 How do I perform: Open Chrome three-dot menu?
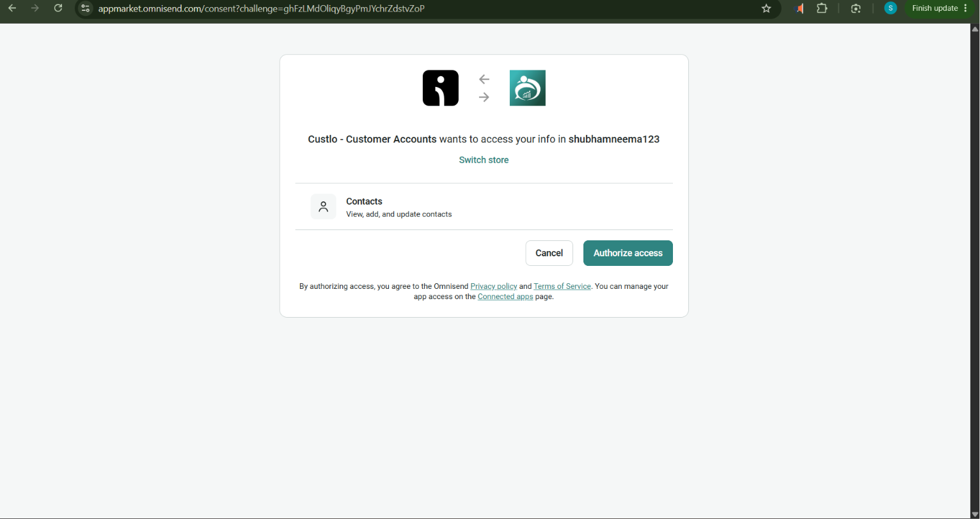coord(965,8)
